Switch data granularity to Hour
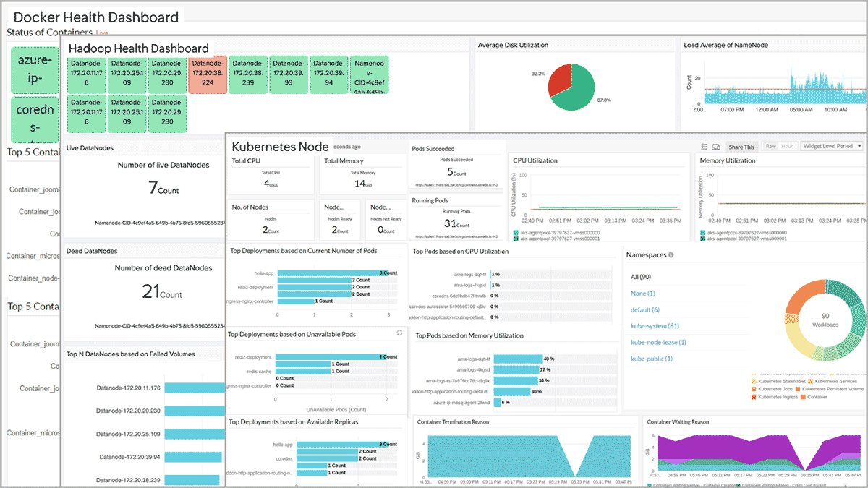 (786, 146)
